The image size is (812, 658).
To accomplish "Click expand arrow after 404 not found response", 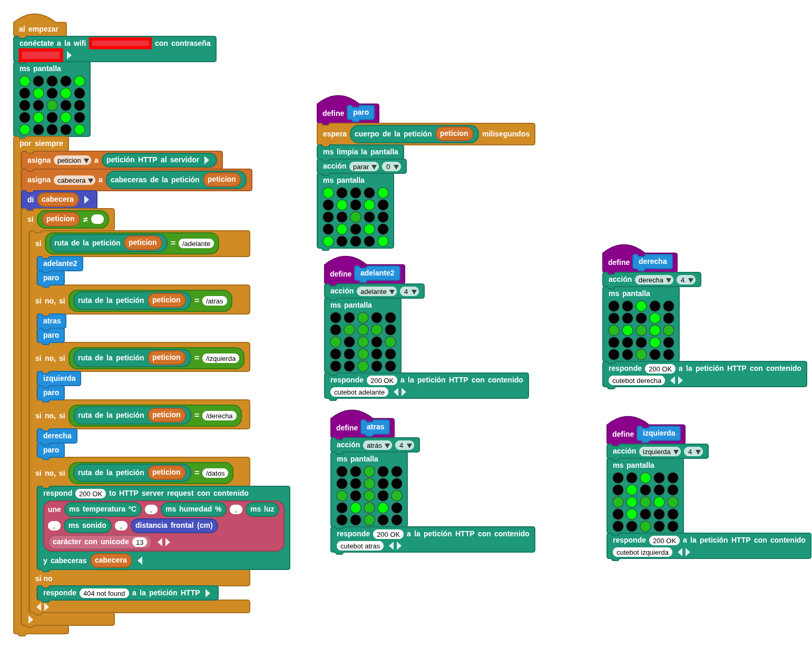I will click(x=208, y=593).
